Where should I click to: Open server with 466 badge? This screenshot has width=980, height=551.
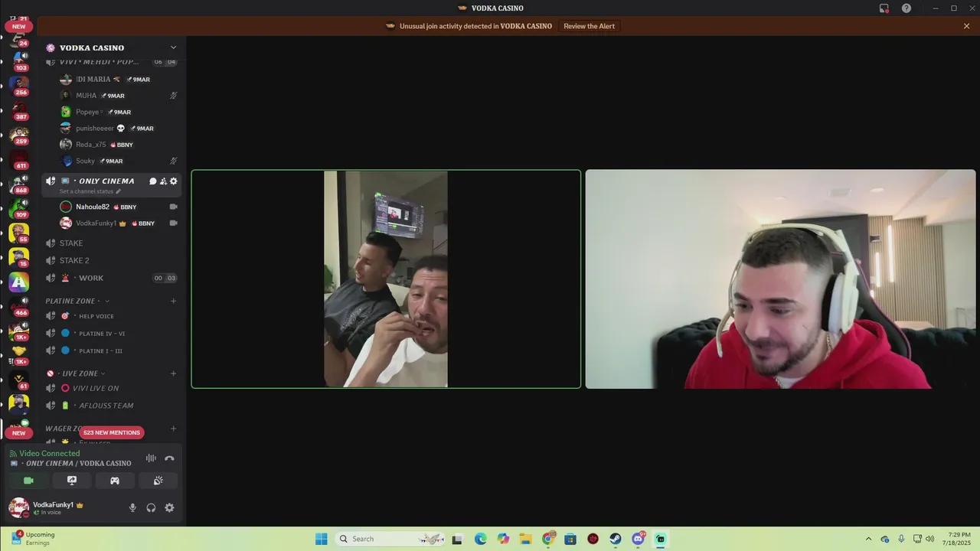point(18,306)
